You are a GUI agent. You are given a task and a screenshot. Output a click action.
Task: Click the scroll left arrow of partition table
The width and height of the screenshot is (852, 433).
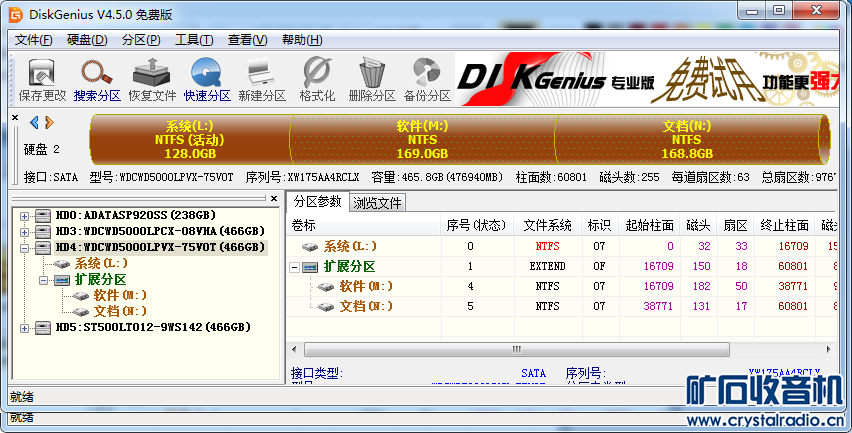point(295,349)
